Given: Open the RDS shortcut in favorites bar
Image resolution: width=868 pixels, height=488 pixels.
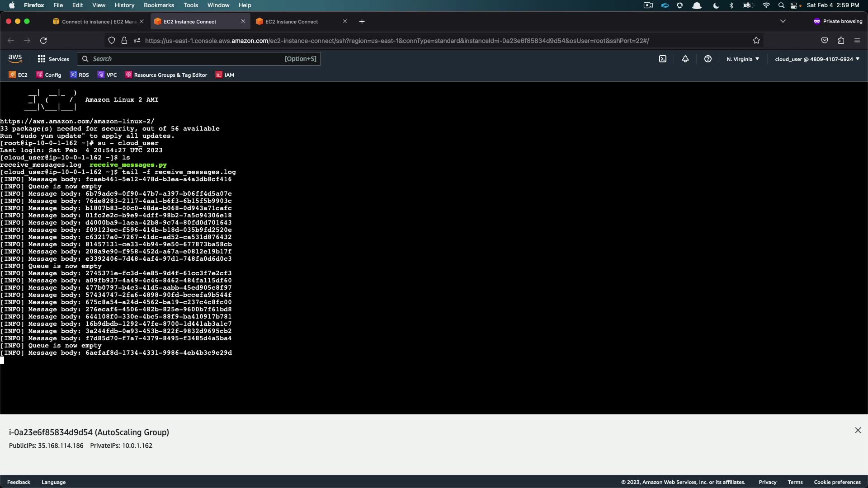Looking at the screenshot, I should click(x=80, y=75).
